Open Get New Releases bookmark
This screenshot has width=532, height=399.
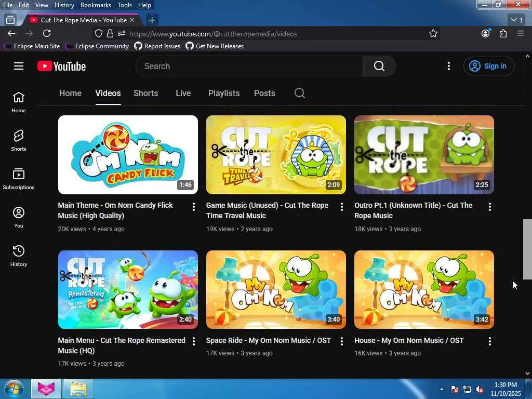(215, 46)
